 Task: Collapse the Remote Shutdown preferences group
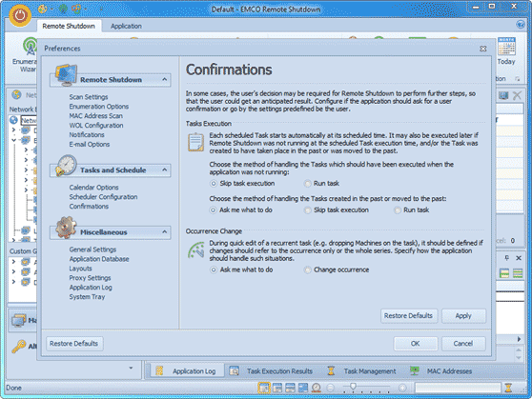click(x=165, y=79)
